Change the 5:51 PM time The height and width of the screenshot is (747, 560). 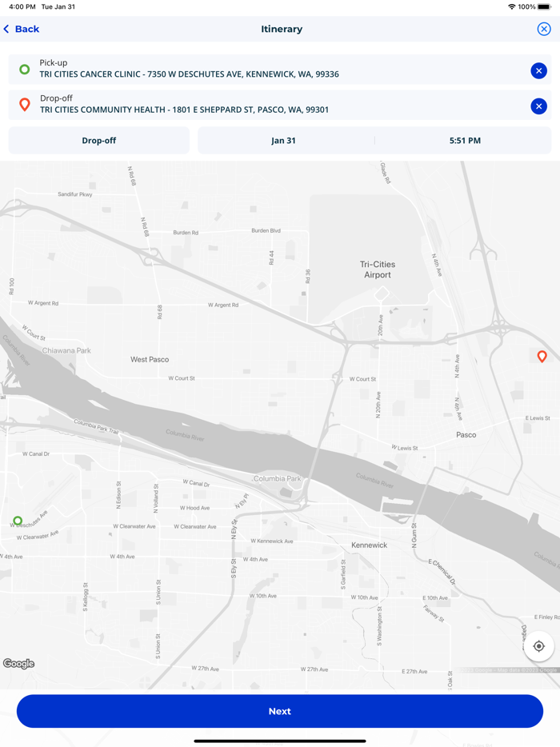(465, 141)
